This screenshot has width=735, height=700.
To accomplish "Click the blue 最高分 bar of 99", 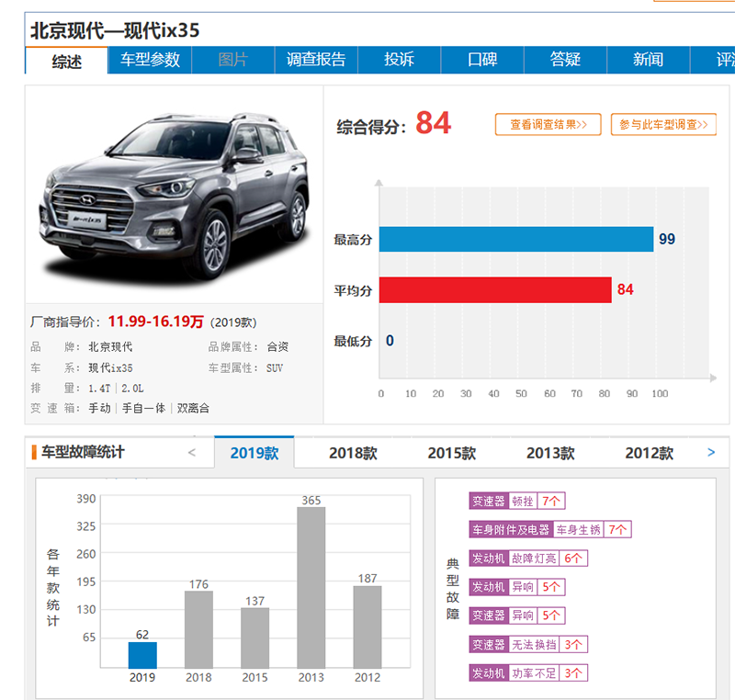I will 516,239.
